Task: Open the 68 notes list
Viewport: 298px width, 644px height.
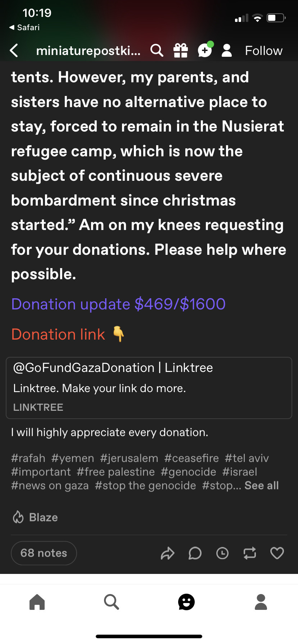Action: 44,553
